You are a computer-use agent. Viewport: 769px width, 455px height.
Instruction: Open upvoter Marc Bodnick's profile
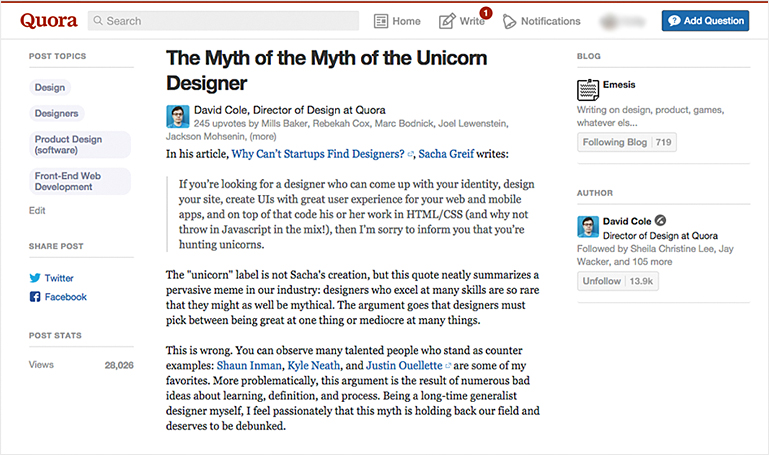coord(404,124)
